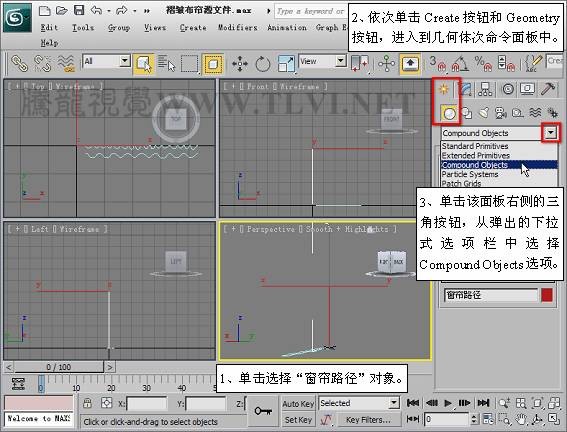Click the red object color swatch
The height and width of the screenshot is (432, 567).
point(547,295)
